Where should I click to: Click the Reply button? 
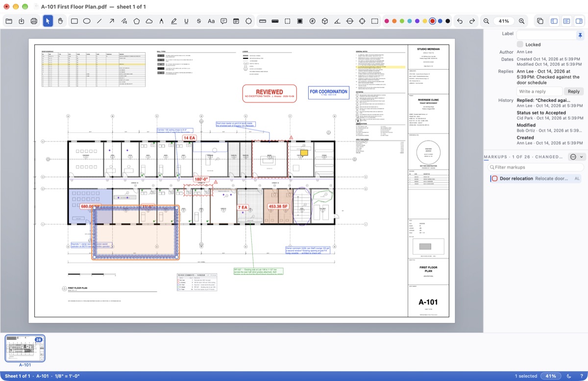(574, 91)
